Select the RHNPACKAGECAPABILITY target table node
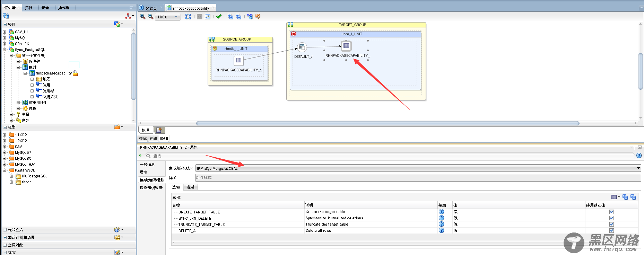The height and width of the screenshot is (255, 644). (346, 46)
